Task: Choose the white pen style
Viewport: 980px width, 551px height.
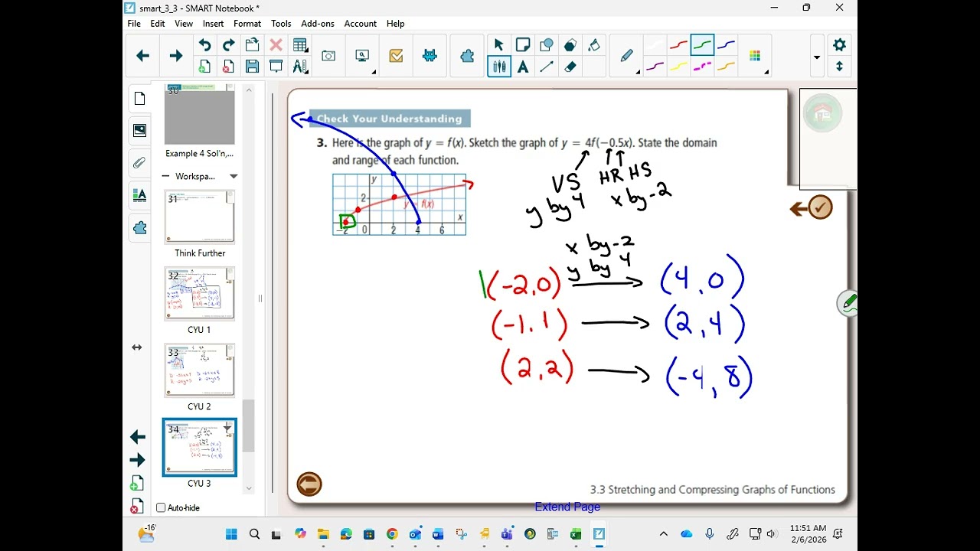Action: coord(655,45)
